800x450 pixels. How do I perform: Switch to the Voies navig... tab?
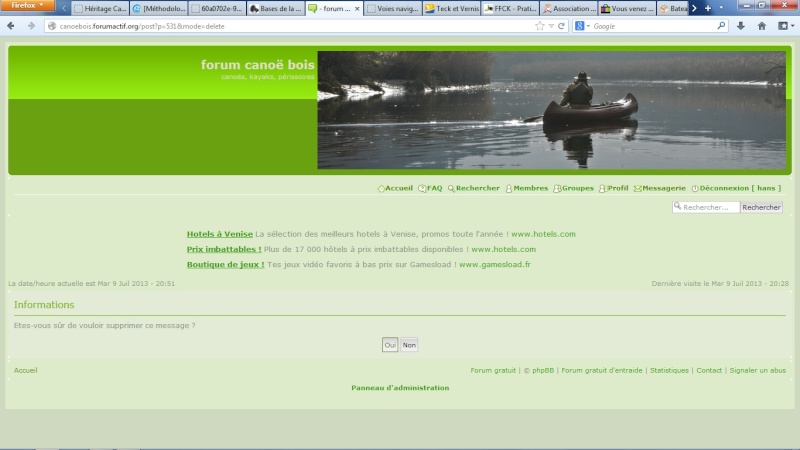click(393, 9)
